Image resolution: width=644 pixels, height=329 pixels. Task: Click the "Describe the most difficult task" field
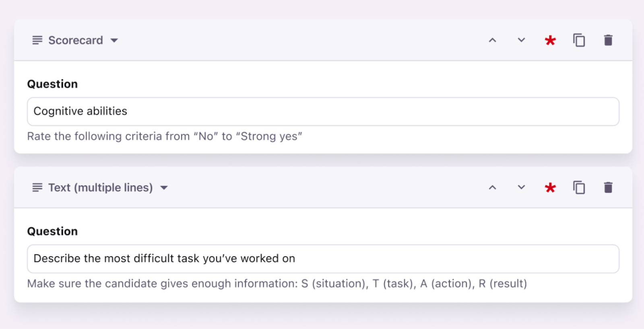[323, 259]
